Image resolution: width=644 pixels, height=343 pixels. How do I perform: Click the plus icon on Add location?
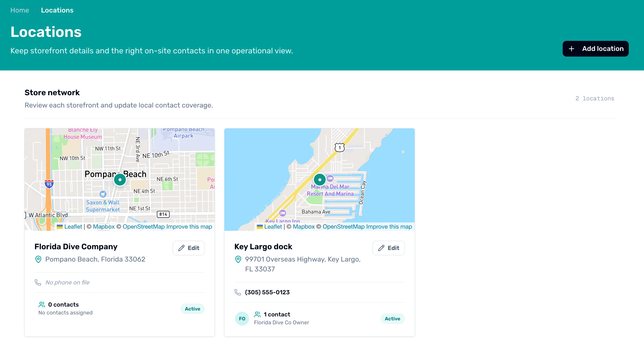click(571, 49)
